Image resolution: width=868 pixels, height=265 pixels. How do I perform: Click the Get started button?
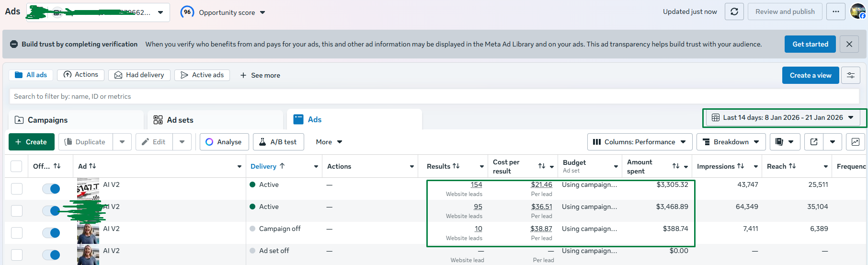(810, 44)
